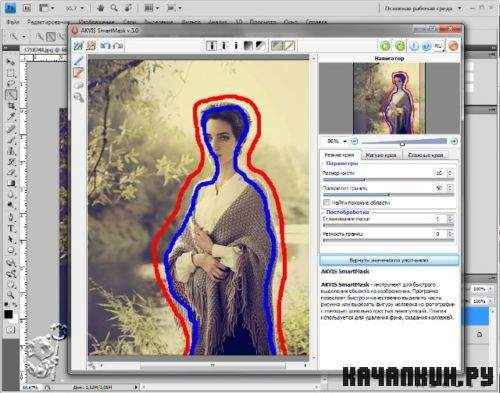Viewport: 500px width, 393px height.
Task: Click the brush size stepper arrows
Action: tap(450, 173)
